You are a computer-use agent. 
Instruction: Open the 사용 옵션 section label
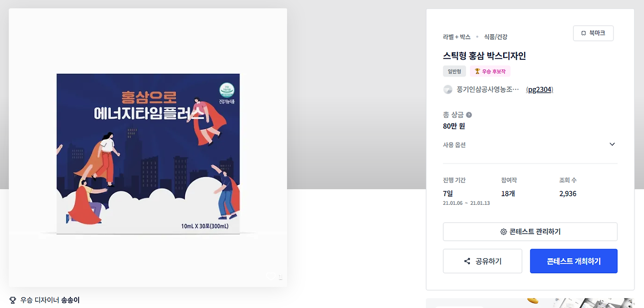coord(454,145)
